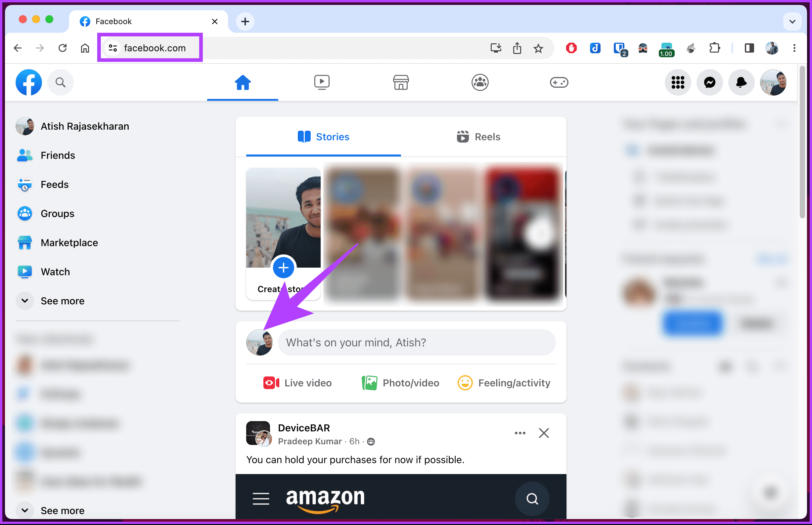Open the extension showing 1.00 badge
Screen dimensions: 812x525
tap(666, 49)
